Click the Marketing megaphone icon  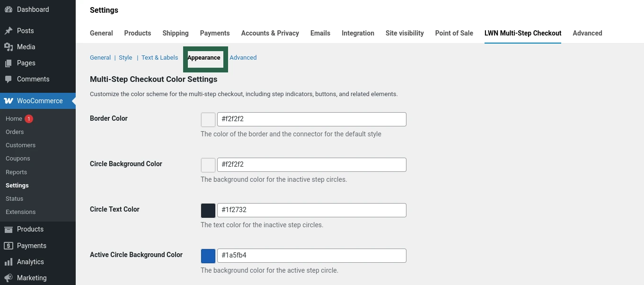[x=9, y=278]
